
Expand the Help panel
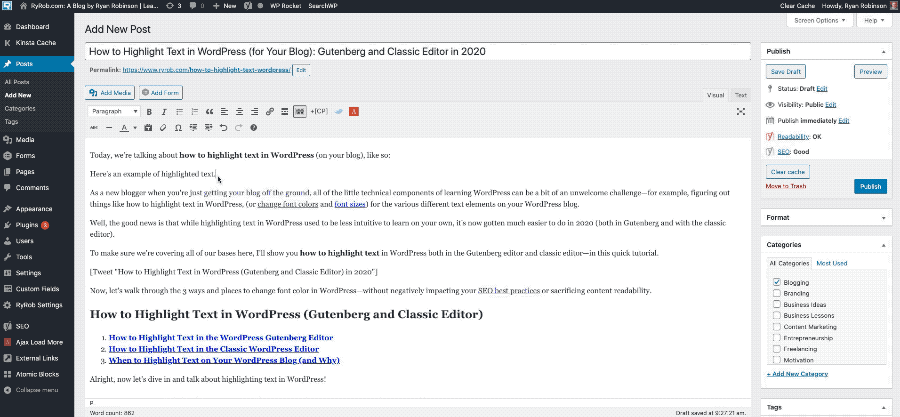pos(874,21)
